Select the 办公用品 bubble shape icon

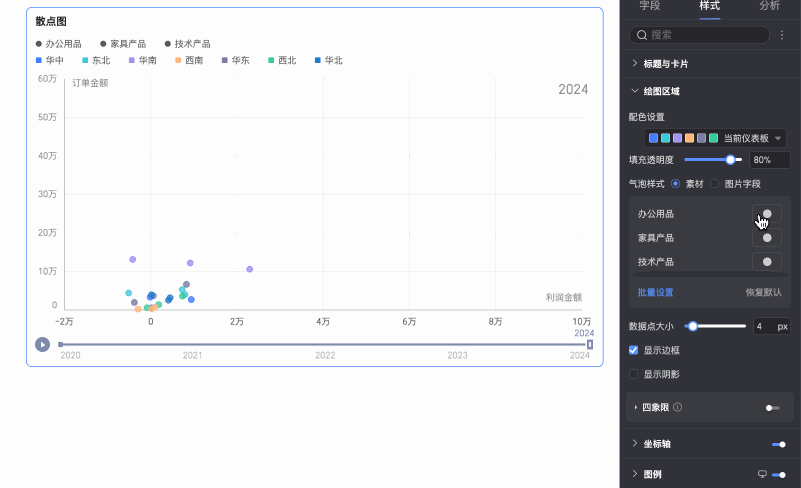point(767,214)
